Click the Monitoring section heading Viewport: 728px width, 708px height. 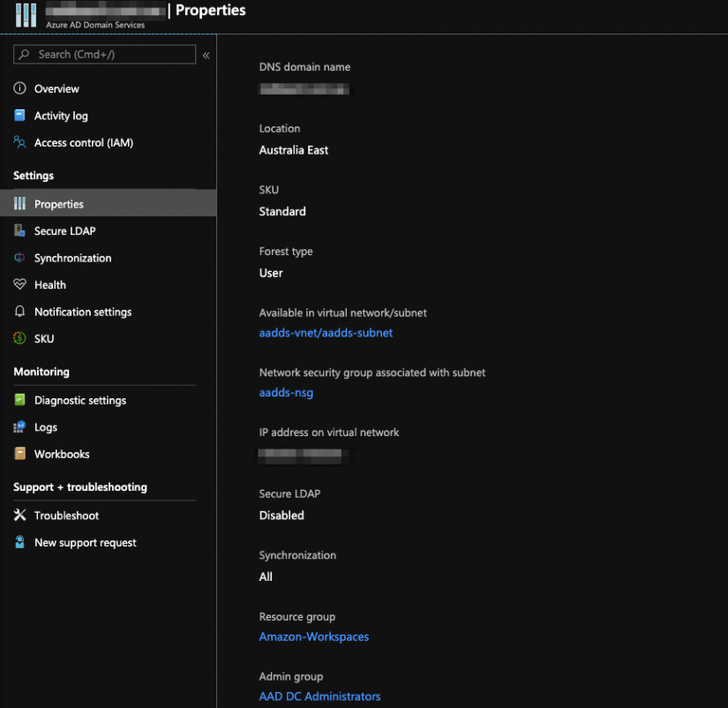[41, 372]
